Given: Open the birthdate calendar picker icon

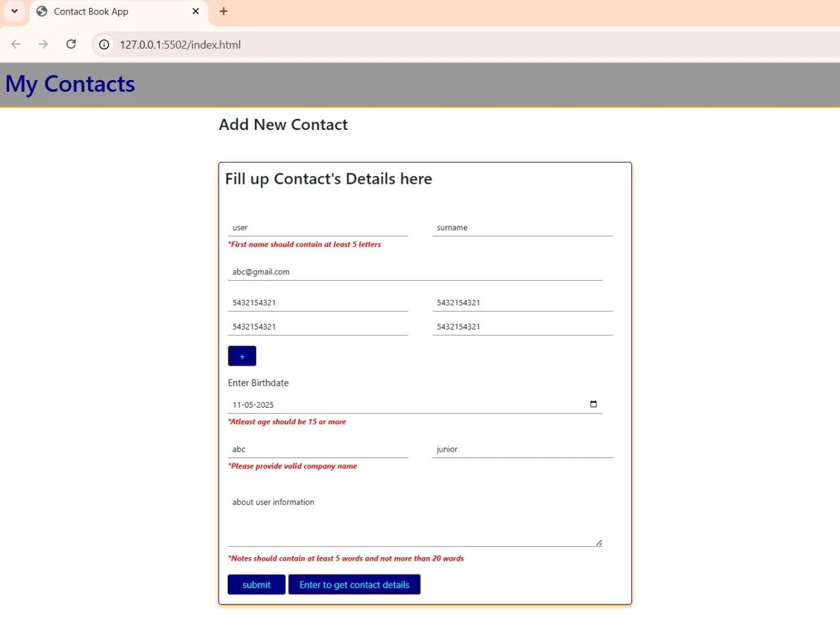Looking at the screenshot, I should pos(594,404).
